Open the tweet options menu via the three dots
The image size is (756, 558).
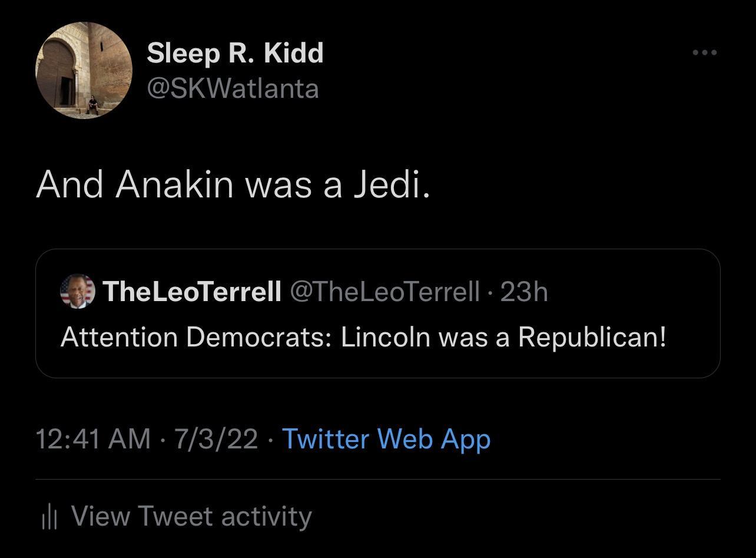click(x=704, y=52)
